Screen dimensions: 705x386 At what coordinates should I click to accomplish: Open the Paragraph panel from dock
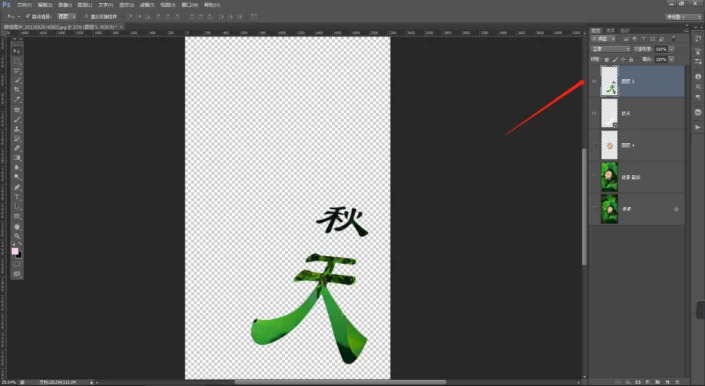click(x=698, y=97)
